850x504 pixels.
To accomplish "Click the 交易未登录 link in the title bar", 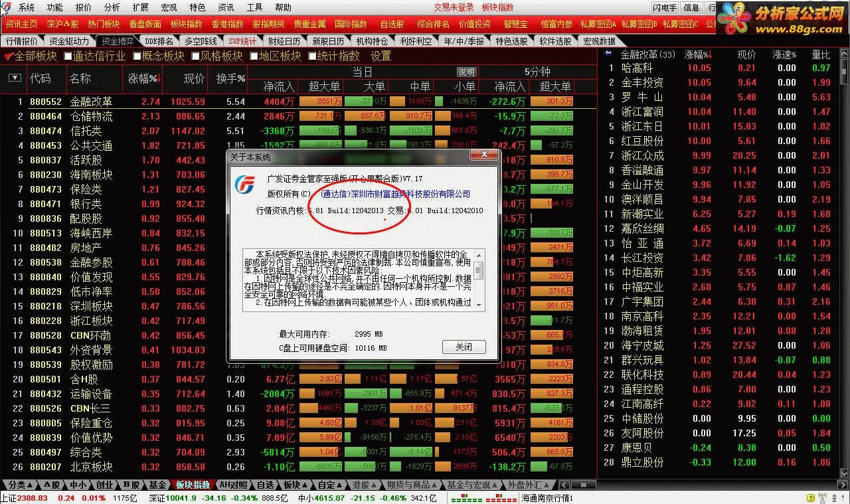I will tap(454, 7).
